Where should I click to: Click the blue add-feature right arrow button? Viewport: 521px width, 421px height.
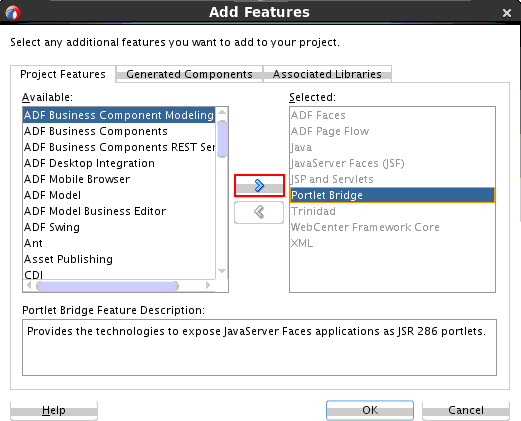pyautogui.click(x=259, y=185)
